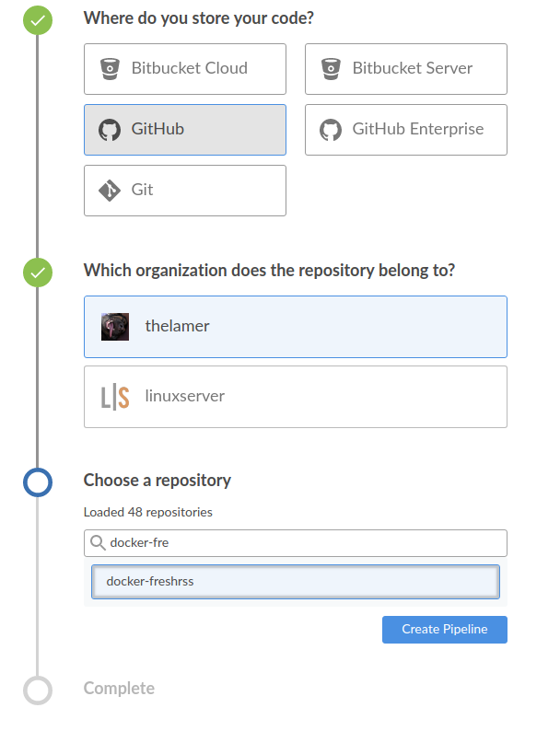Select the docker-freshrss repository
Screen dimensions: 560x731
point(296,582)
